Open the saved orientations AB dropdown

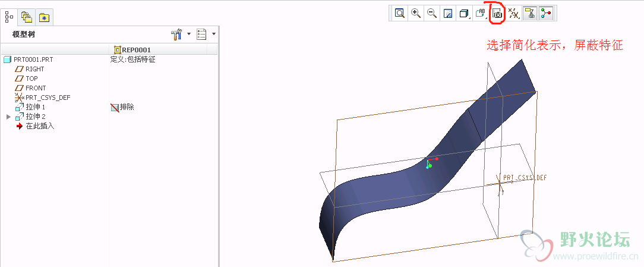481,14
